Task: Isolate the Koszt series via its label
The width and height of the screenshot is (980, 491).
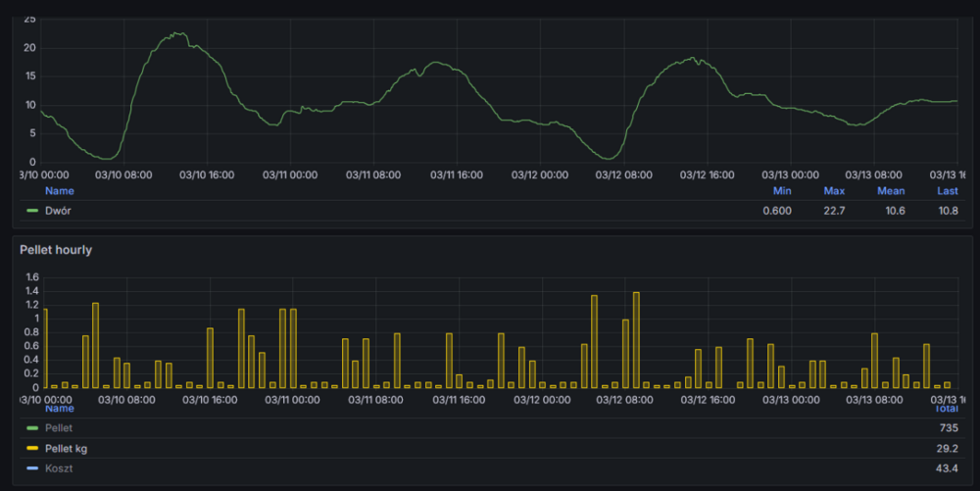Action: click(59, 469)
